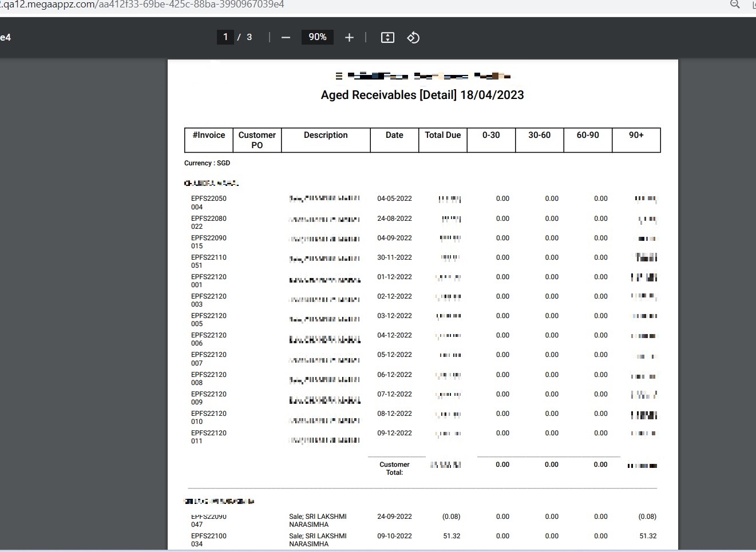Image resolution: width=756 pixels, height=552 pixels.
Task: Click the Total Due column header
Action: coord(442,136)
